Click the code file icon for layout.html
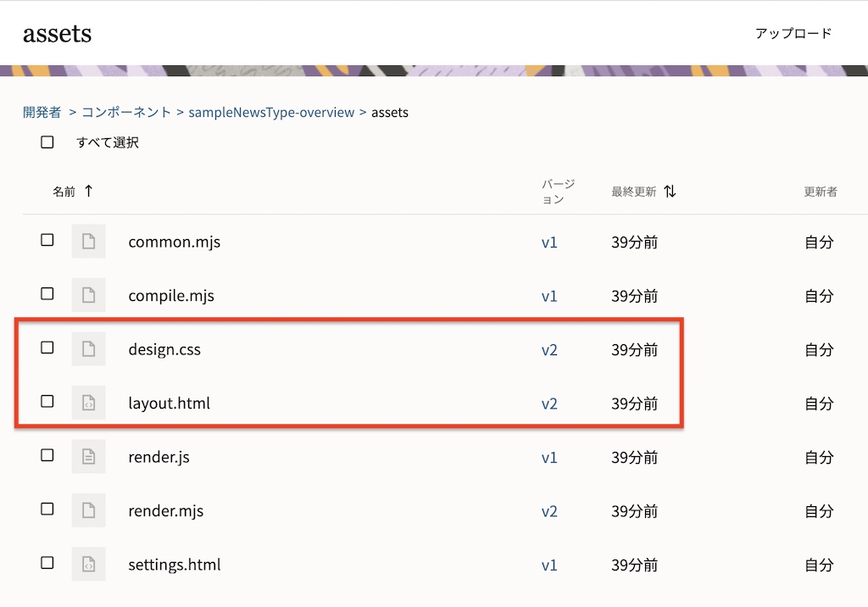Image resolution: width=868 pixels, height=607 pixels. pyautogui.click(x=88, y=404)
